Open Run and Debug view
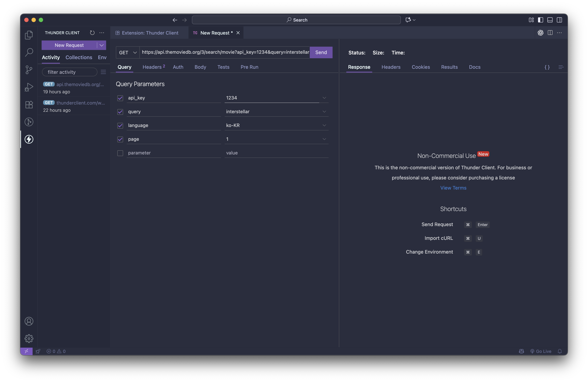The height and width of the screenshot is (382, 588). 29,87
